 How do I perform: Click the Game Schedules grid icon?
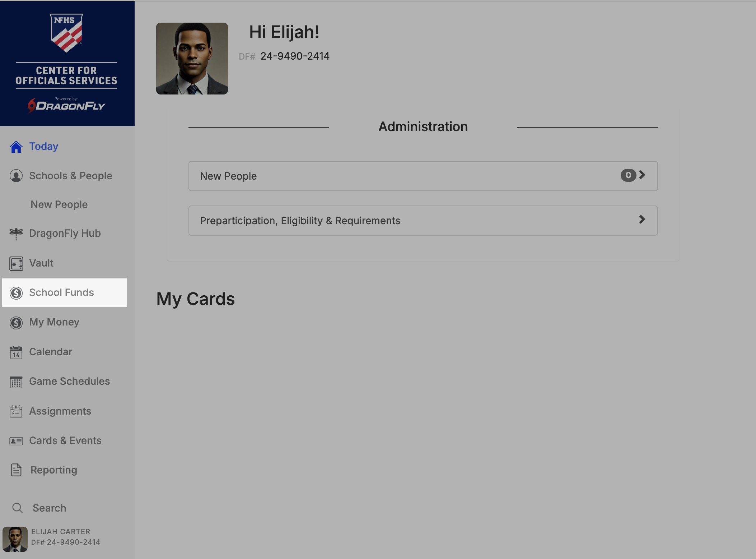pyautogui.click(x=16, y=382)
